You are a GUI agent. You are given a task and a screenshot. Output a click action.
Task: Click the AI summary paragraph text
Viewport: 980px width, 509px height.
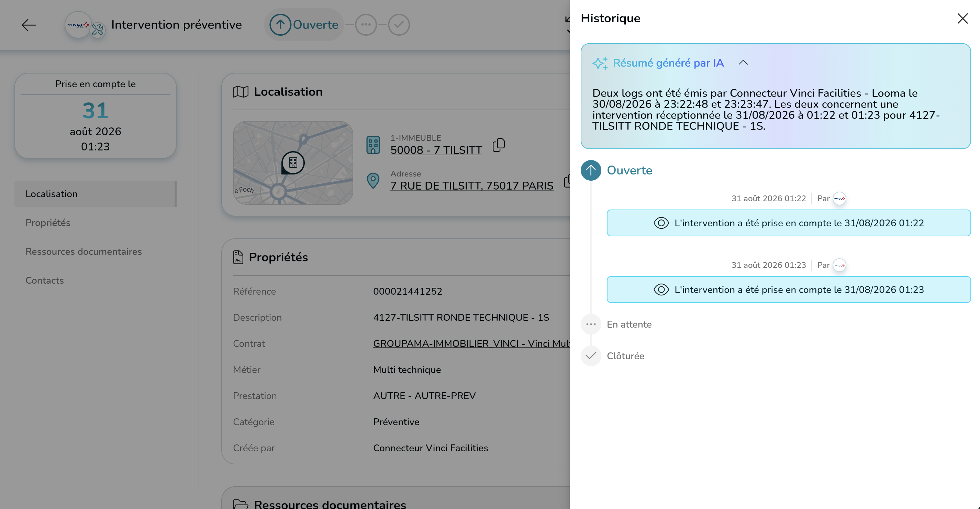(766, 110)
